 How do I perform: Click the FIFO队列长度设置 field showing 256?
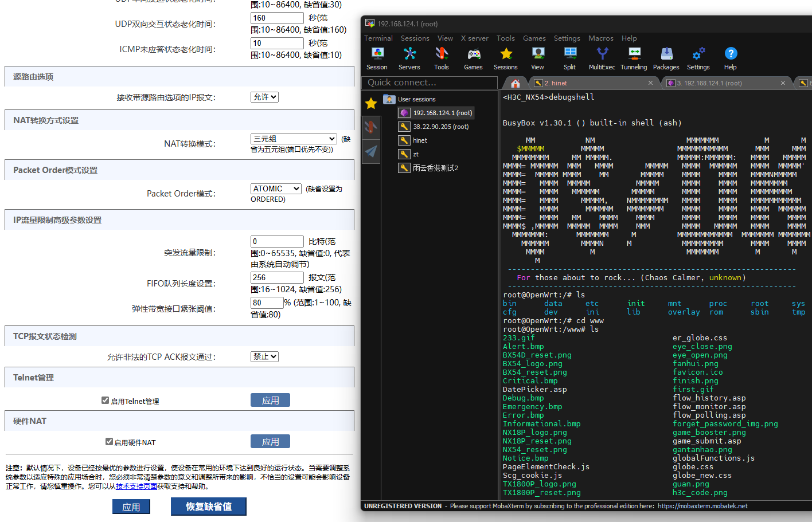[277, 277]
